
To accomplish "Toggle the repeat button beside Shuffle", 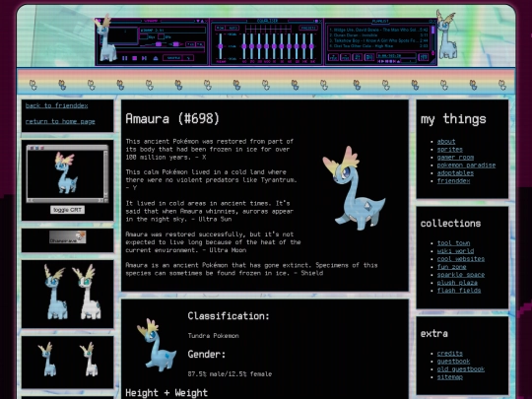I will click(x=188, y=58).
